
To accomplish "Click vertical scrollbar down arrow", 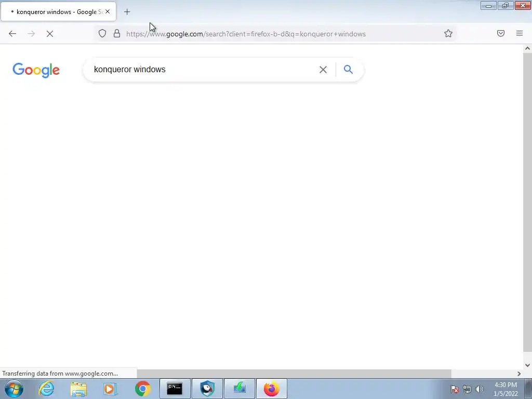I will click(527, 365).
